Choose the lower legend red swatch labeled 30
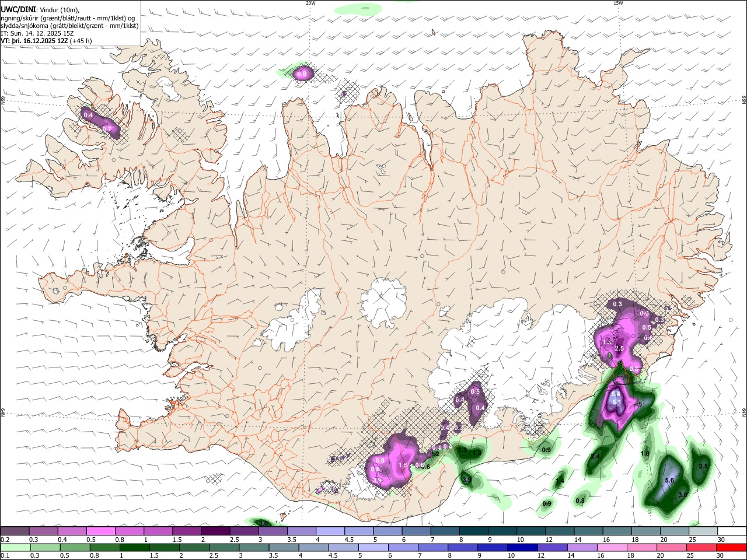747x560 pixels. (731, 548)
